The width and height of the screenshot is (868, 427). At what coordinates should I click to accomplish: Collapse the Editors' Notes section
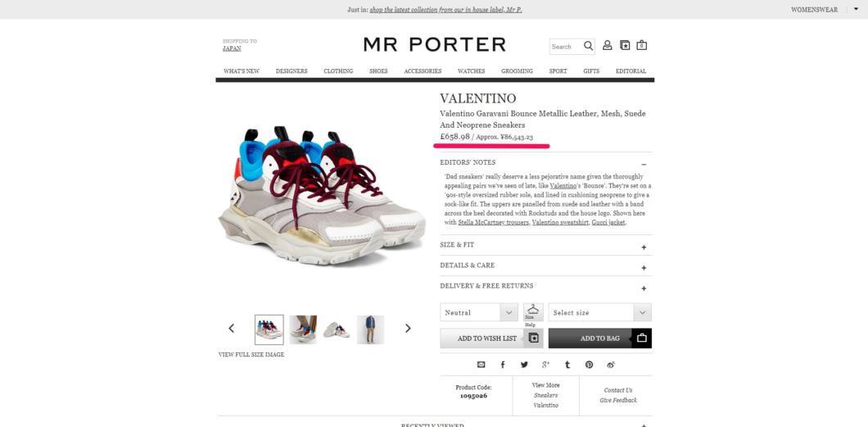click(x=644, y=165)
